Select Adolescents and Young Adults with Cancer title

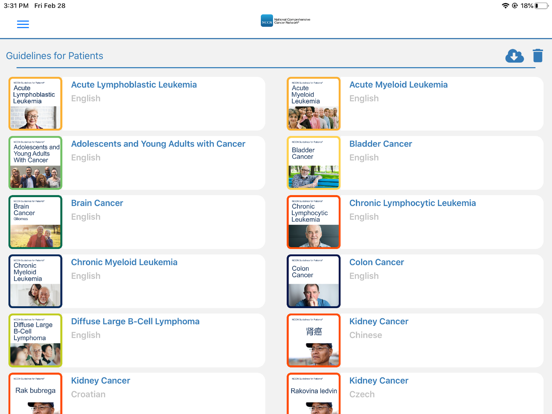(158, 144)
